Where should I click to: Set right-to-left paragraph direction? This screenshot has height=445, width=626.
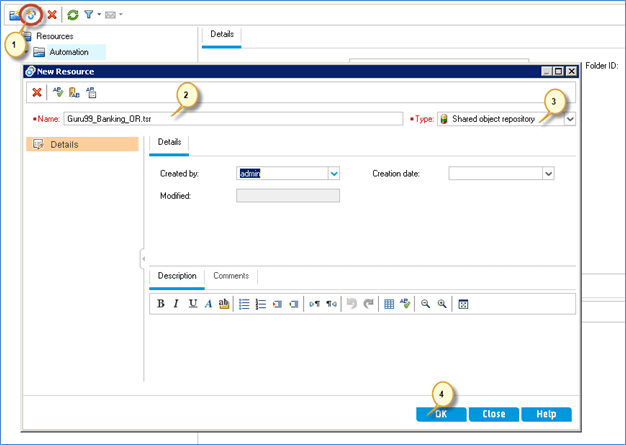point(331,304)
